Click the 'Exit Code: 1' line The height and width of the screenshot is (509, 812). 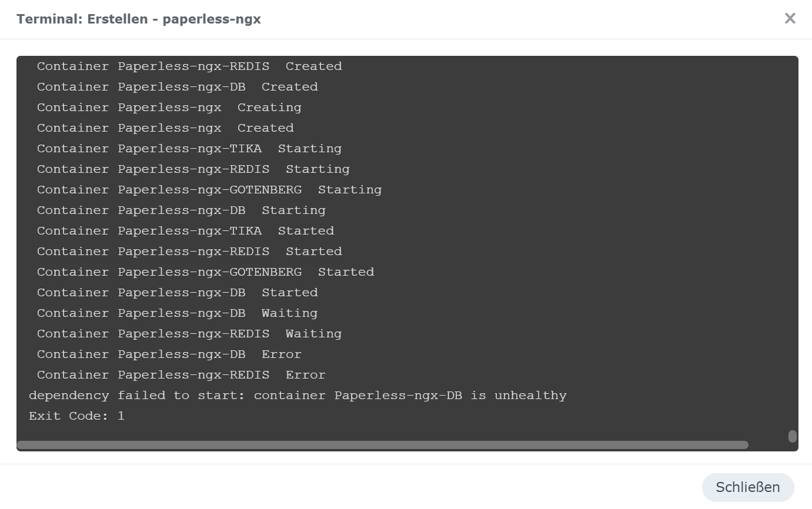click(x=76, y=416)
